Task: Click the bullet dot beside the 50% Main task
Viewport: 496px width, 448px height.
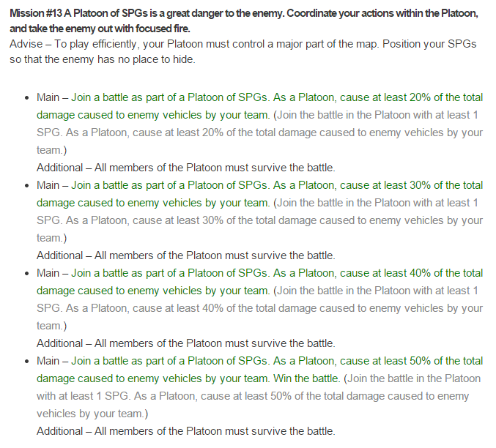Action: coord(27,362)
